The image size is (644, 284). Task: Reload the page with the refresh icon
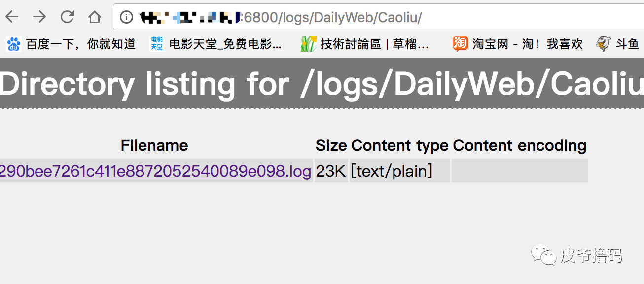67,17
